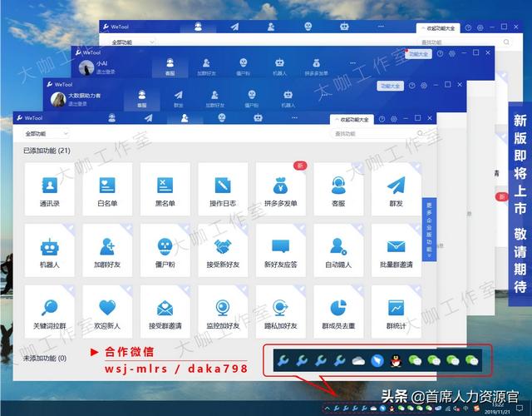The width and height of the screenshot is (532, 416).
Task: Open the 白名单 function tile
Action: pos(107,189)
